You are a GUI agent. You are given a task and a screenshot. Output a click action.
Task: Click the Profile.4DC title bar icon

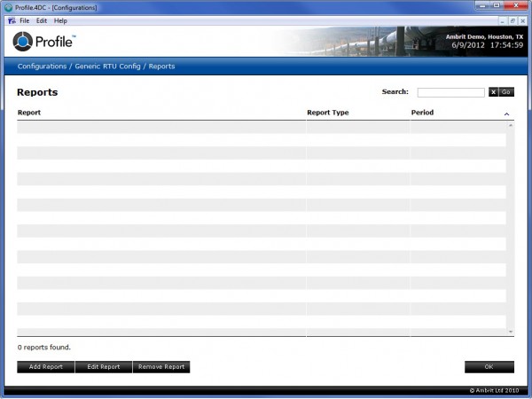[9, 7]
